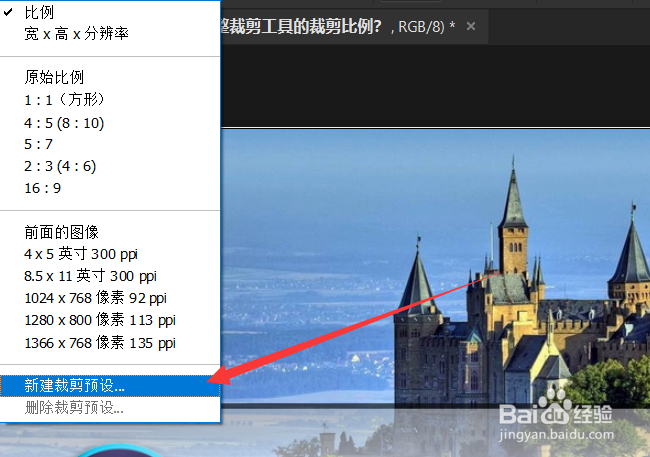Select the 2:3 (4:6) ratio
Image resolution: width=650 pixels, height=457 pixels.
pos(110,166)
